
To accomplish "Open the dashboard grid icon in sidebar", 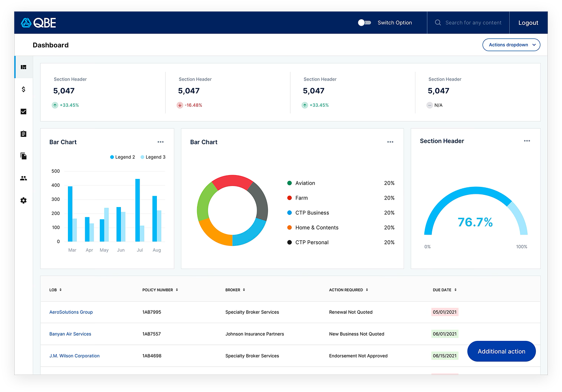I will tap(23, 67).
